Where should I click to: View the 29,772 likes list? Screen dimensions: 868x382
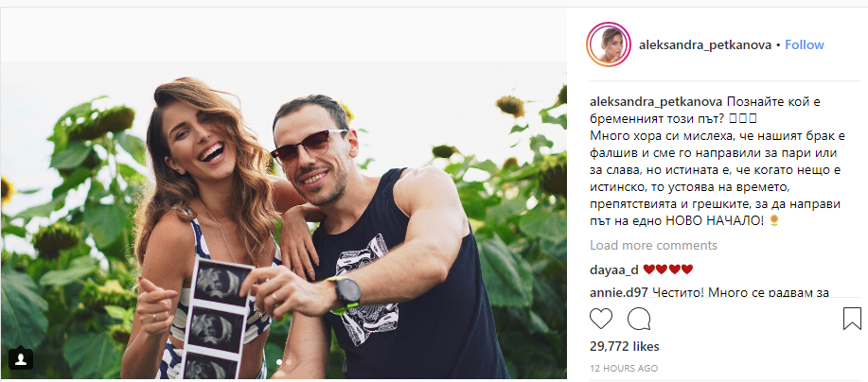[625, 347]
